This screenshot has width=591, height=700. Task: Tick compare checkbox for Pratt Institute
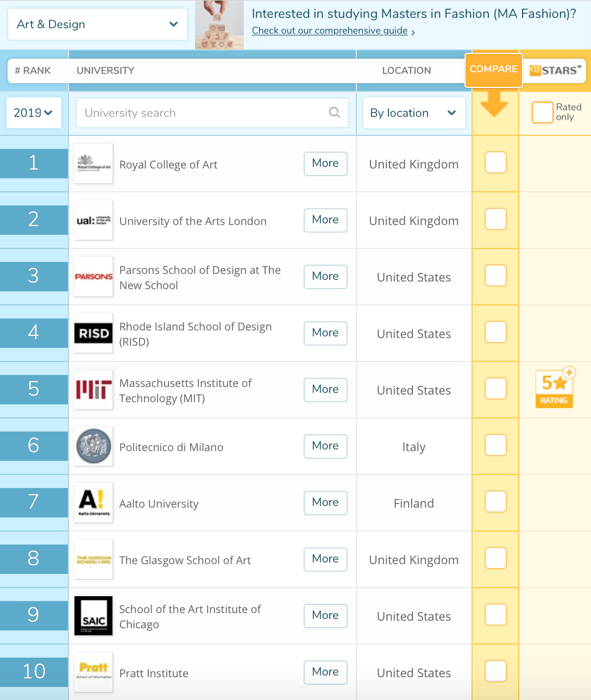pyautogui.click(x=495, y=671)
